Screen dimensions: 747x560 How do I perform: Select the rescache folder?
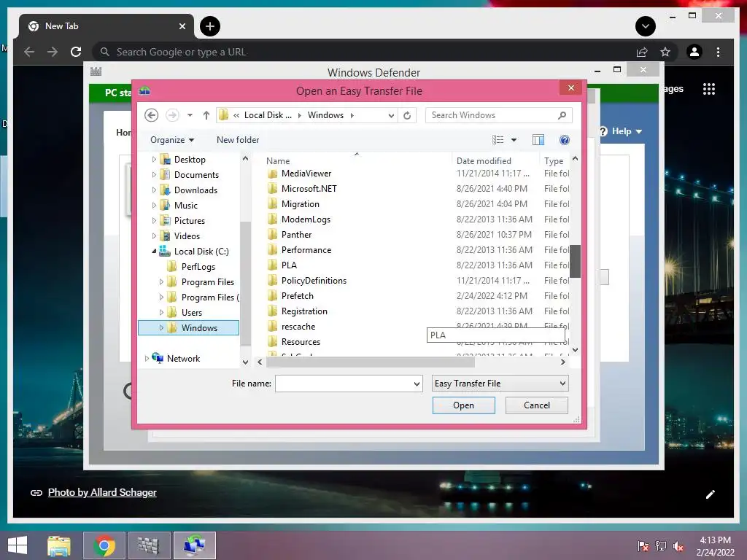pos(298,326)
